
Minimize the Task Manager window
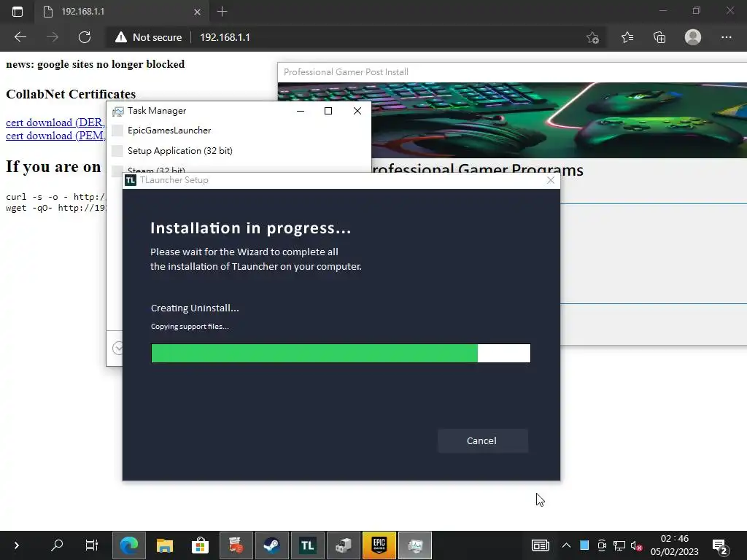tap(301, 111)
